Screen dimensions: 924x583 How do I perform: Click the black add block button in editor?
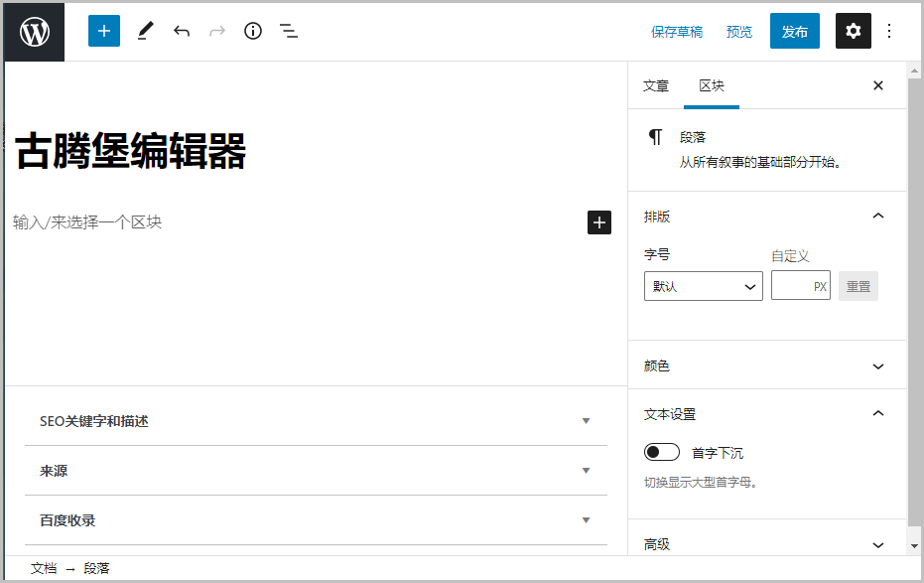coord(599,222)
